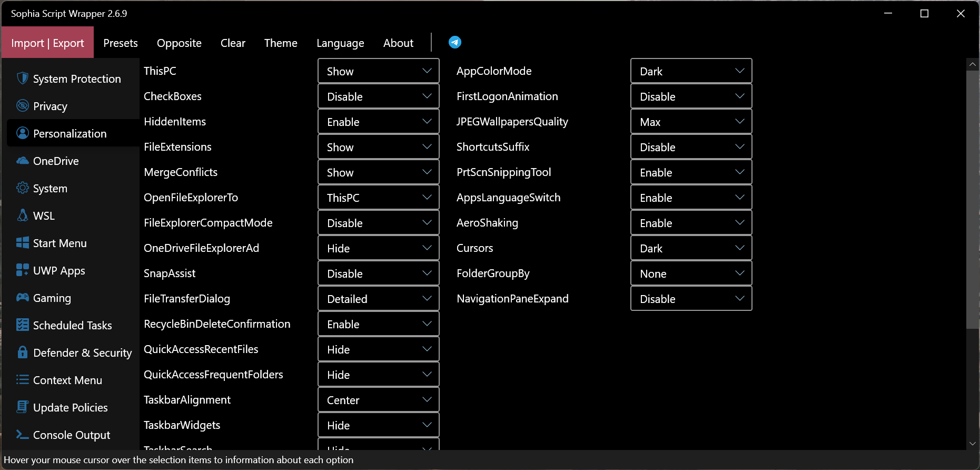Click the Sophia Script Wrapper 2.6.9 title

pos(69,13)
